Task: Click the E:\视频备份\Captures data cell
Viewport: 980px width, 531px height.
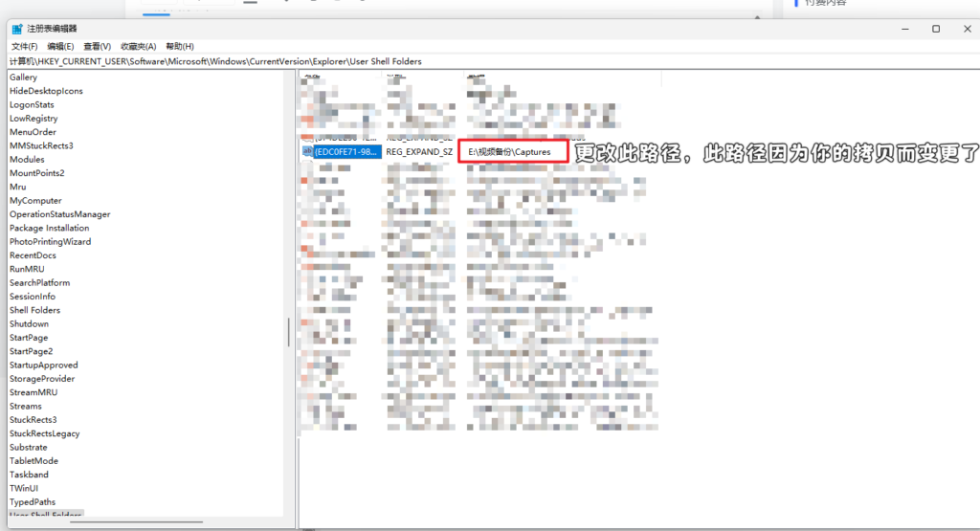Action: [510, 151]
